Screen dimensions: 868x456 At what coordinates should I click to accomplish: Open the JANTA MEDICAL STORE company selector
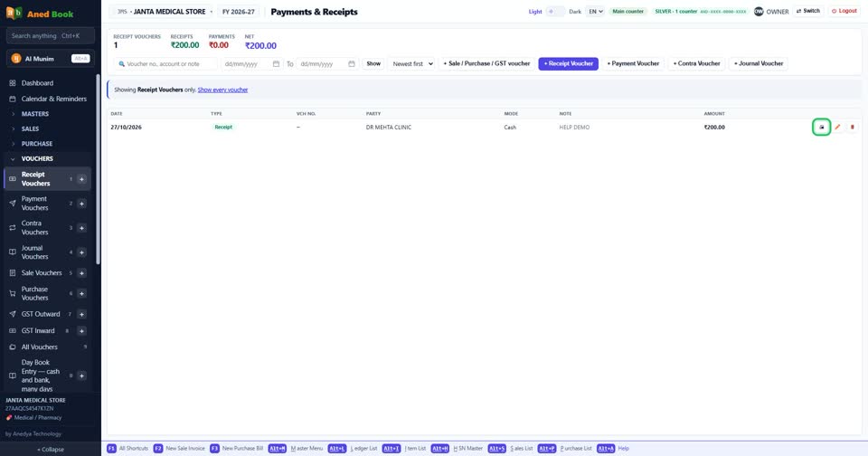pyautogui.click(x=161, y=12)
